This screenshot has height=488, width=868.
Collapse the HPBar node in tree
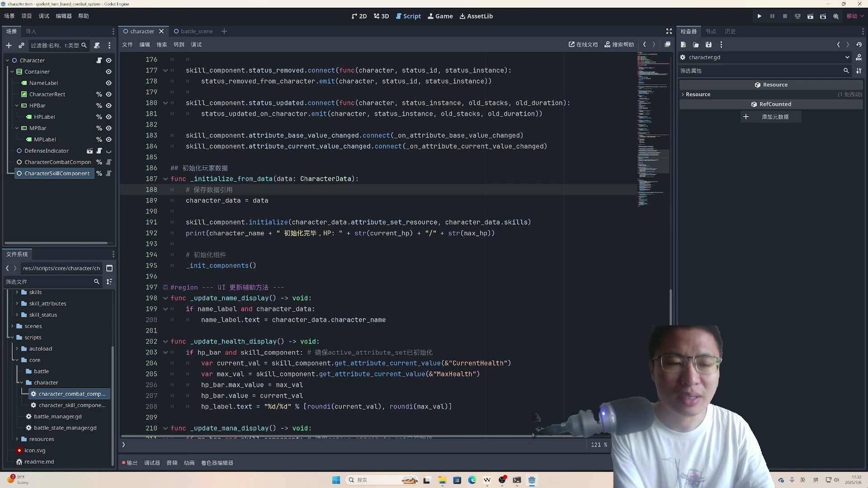(17, 106)
